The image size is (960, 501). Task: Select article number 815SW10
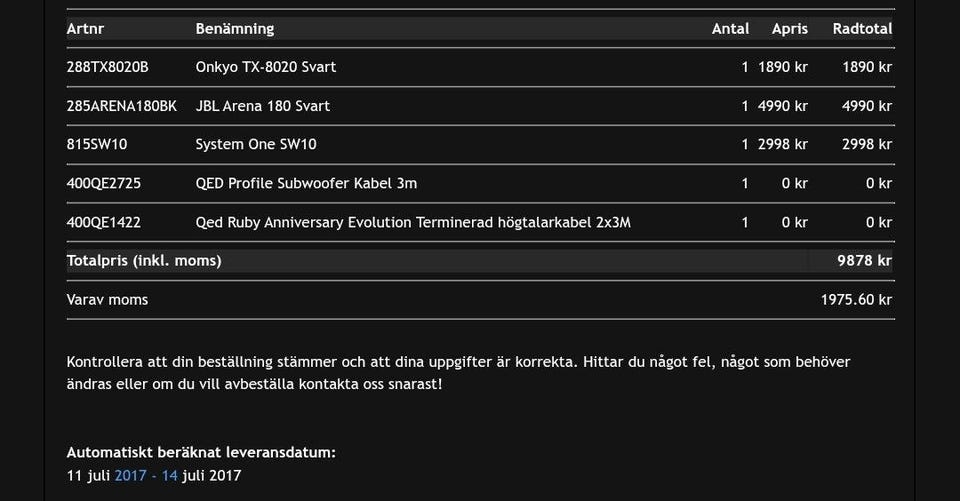click(97, 144)
